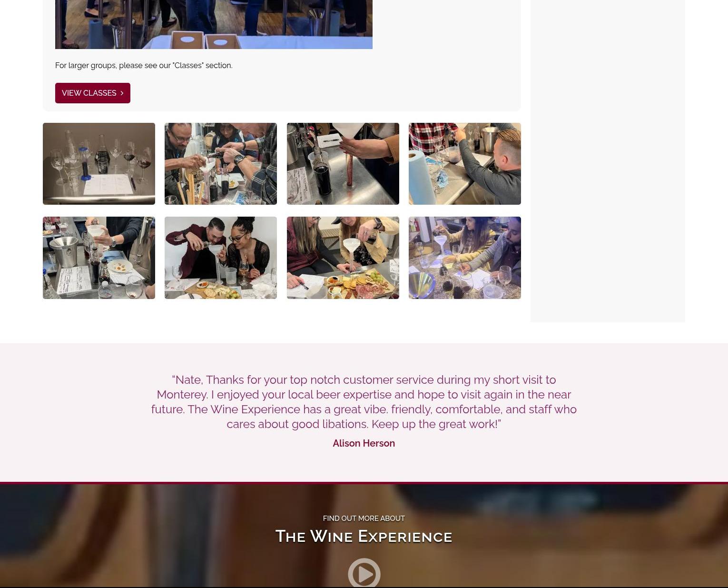Click the FIND OUT MORE ABOUT text

364,518
